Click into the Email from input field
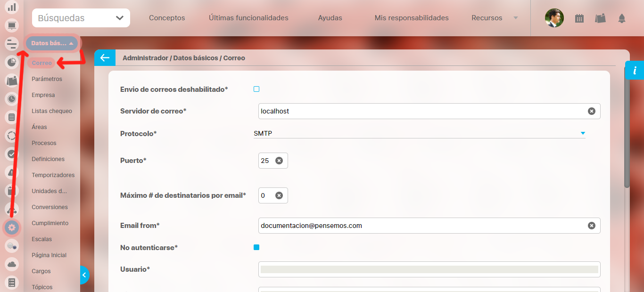 tap(422, 226)
